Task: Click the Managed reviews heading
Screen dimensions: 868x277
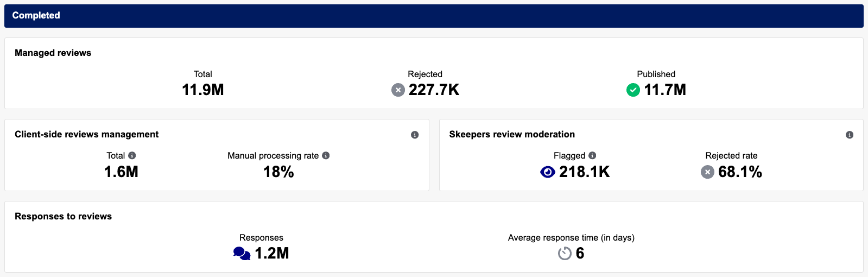Action: (53, 53)
